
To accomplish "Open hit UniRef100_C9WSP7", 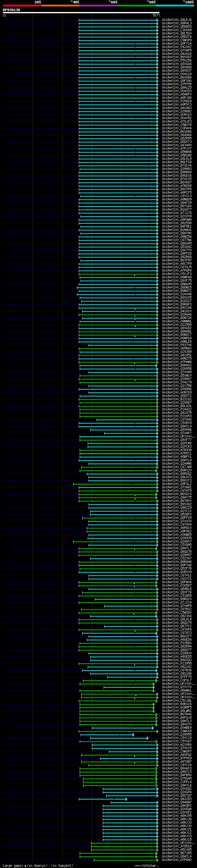I will tap(177, 751).
